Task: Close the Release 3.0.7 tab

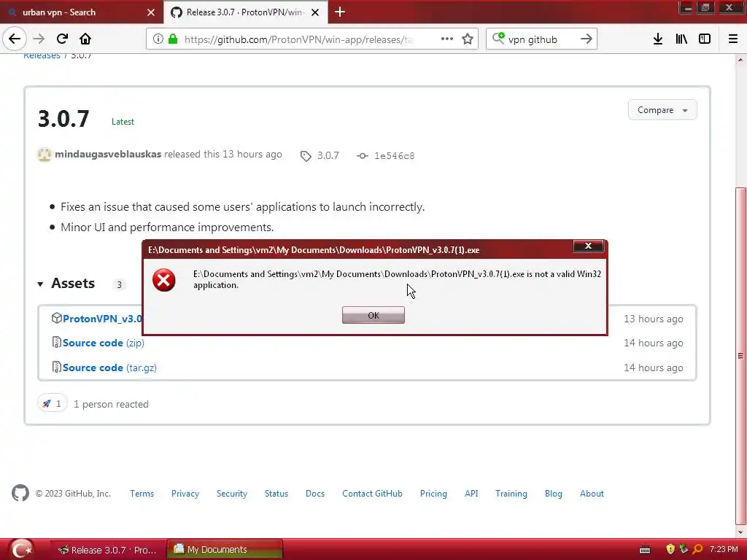Action: pos(315,12)
